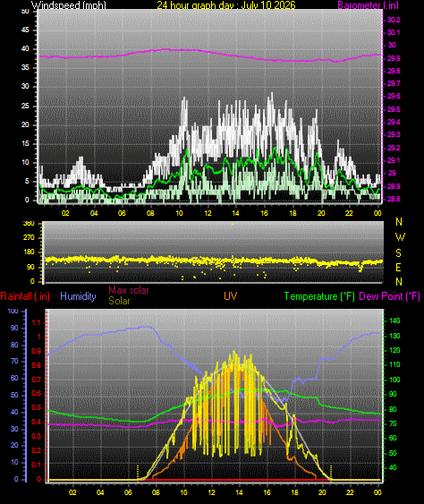Click the "Barometer (.in)" legend label

369,5
